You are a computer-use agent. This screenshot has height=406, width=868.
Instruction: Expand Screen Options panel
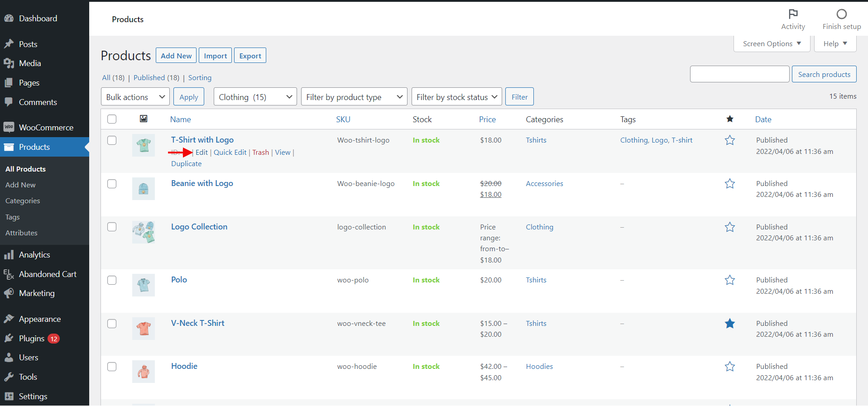click(x=772, y=44)
